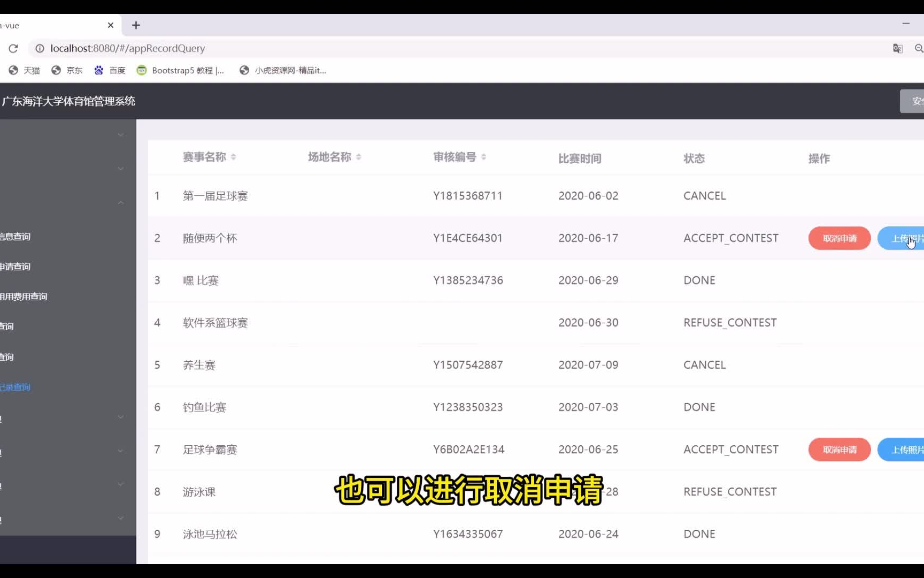The height and width of the screenshot is (578, 924).
Task: Expand the third chevron below 记录查询
Action: [121, 484]
